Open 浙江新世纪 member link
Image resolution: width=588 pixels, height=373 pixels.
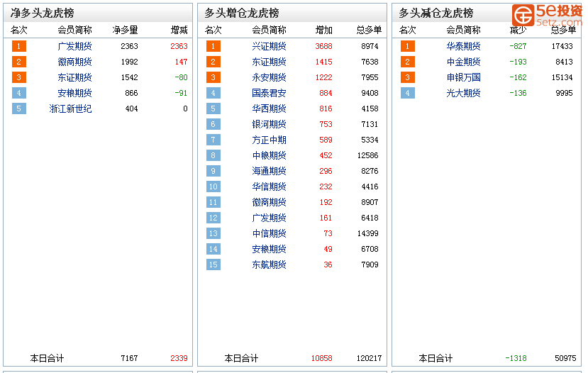pos(70,108)
